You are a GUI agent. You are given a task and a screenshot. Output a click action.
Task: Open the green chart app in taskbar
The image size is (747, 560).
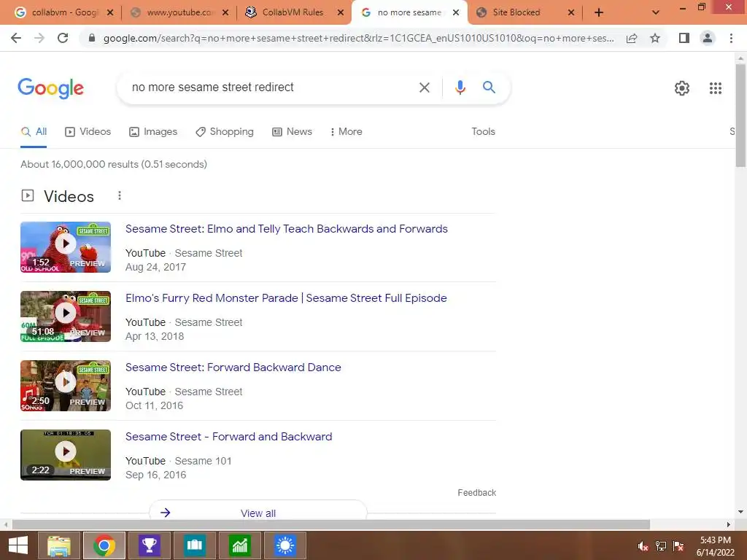point(239,545)
